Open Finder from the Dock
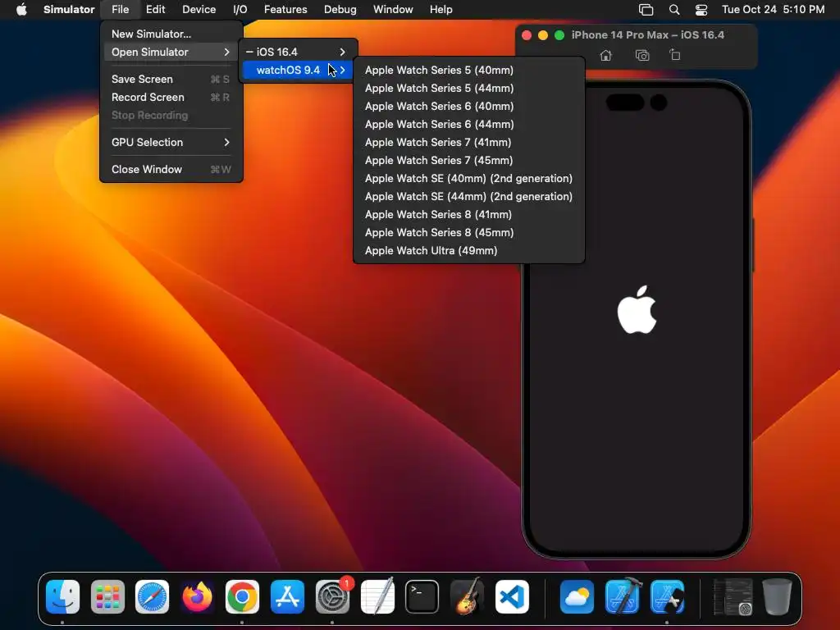The height and width of the screenshot is (630, 840). point(62,596)
